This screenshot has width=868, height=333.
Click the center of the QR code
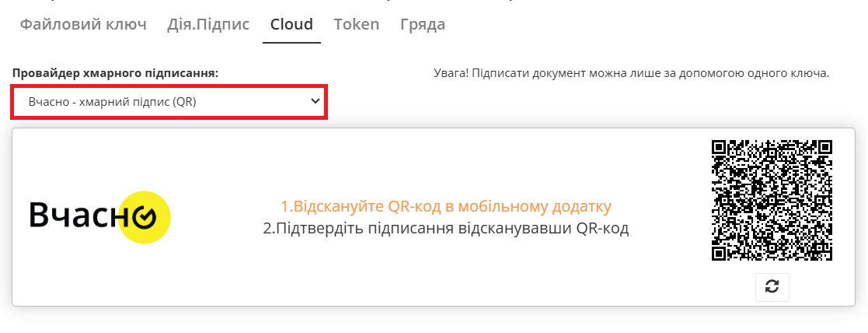[772, 200]
